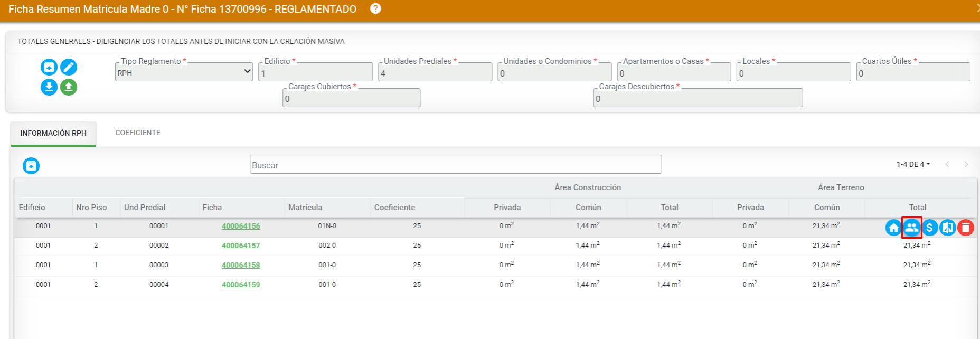Image resolution: width=980 pixels, height=339 pixels.
Task: Click Und Predial cell 00002
Action: [x=159, y=246]
